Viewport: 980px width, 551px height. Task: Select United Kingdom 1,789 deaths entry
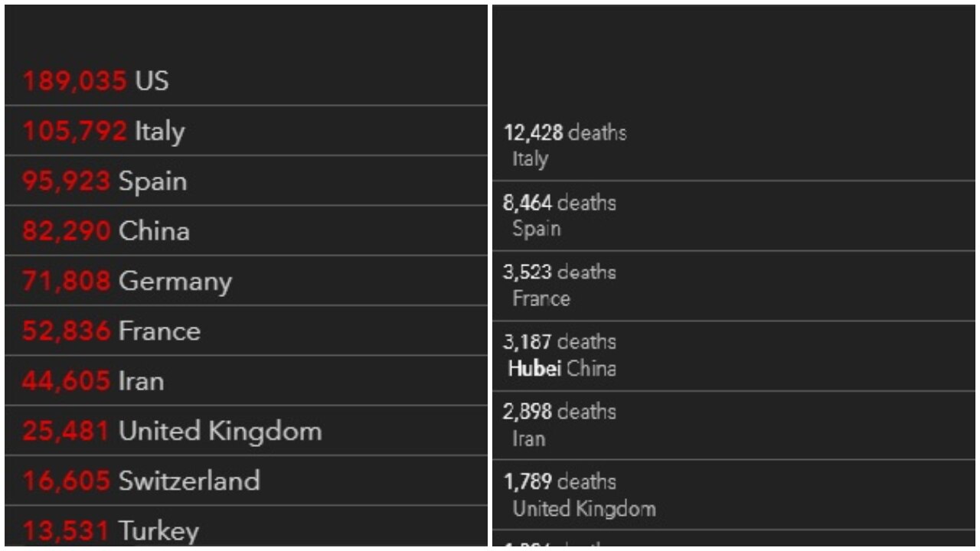click(x=733, y=495)
